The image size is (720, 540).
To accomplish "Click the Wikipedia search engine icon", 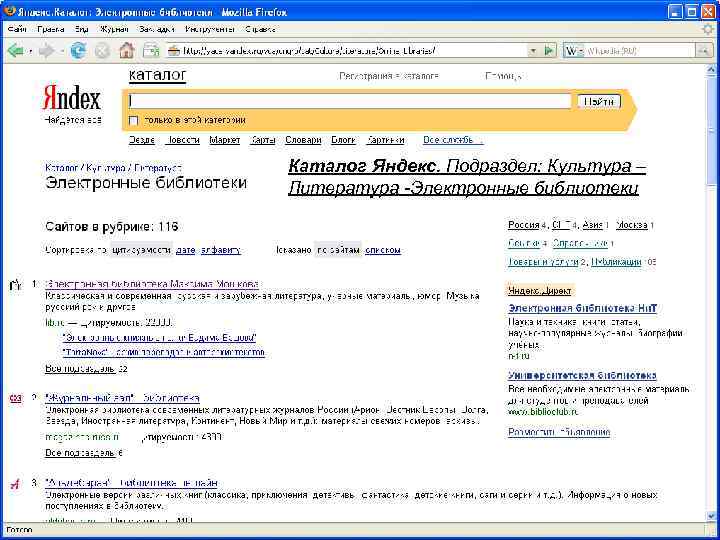I will point(572,51).
